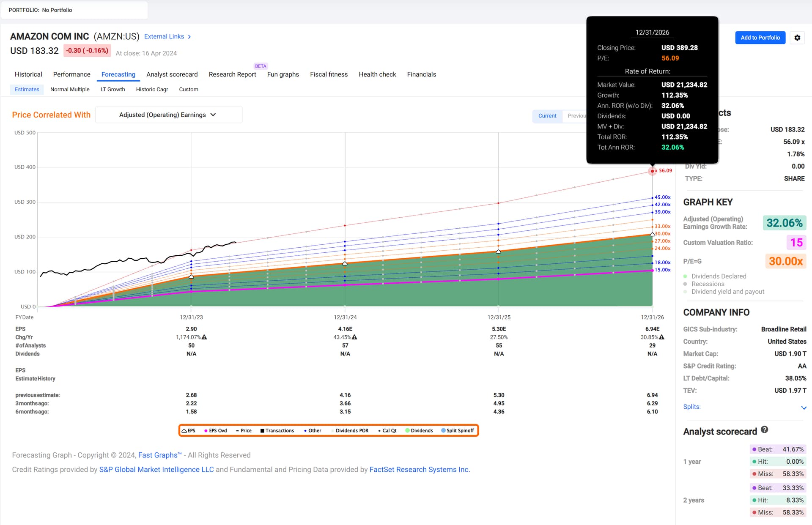The width and height of the screenshot is (812, 525).
Task: Select the Custom sub-tab
Action: (x=189, y=89)
